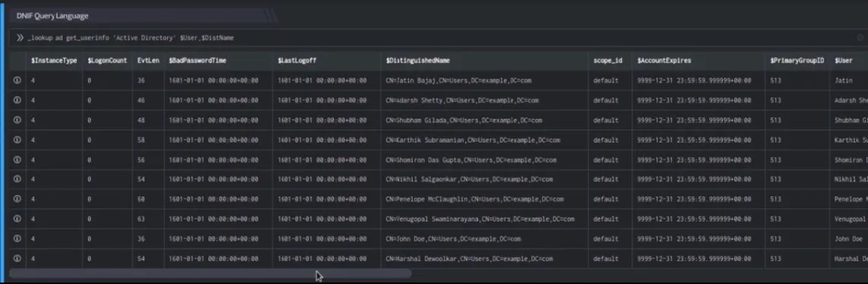
Task: Click EvtLen value 58 in Karthik row
Action: [x=141, y=140]
